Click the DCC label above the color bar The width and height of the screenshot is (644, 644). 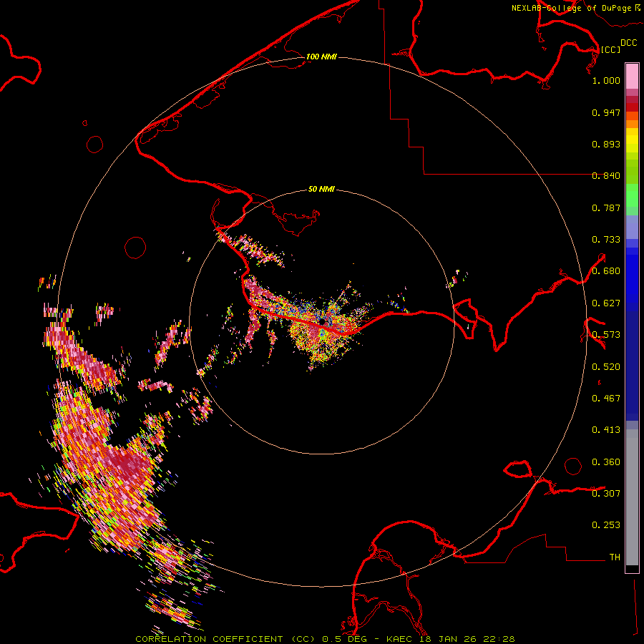pos(628,43)
